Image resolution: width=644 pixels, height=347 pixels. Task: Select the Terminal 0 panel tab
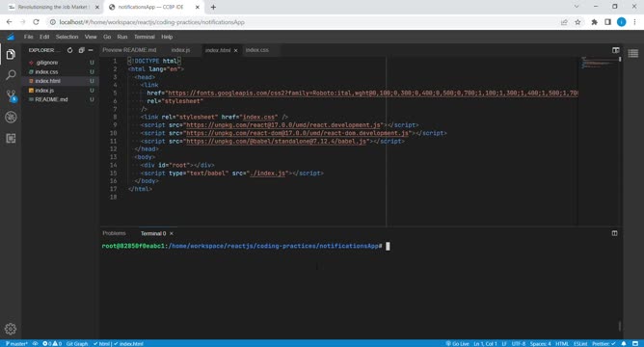(153, 233)
